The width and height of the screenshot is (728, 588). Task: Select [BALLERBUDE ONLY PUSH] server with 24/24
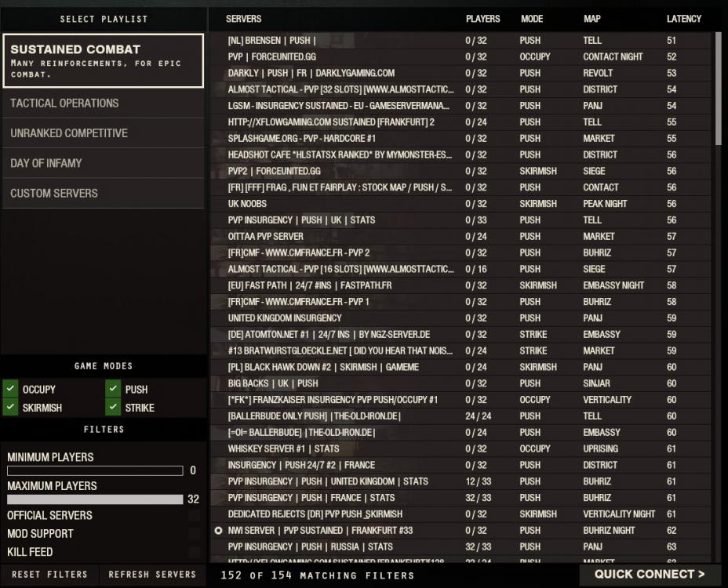(461, 416)
